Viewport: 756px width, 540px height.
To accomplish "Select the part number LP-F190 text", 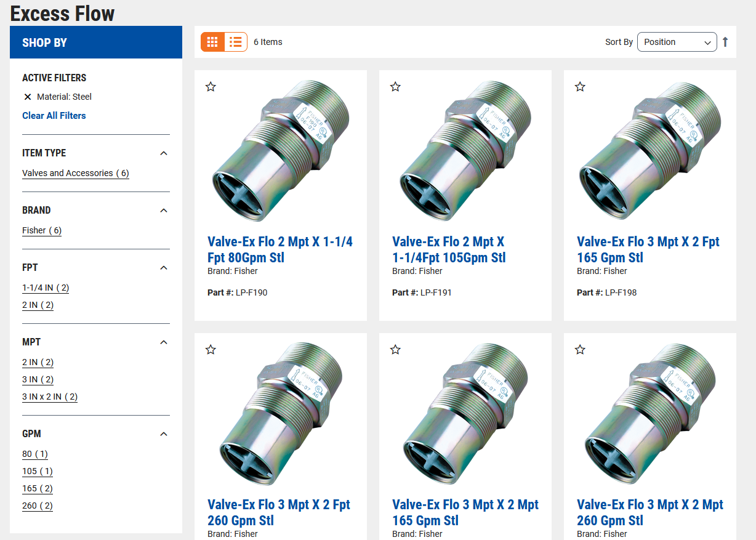I will [251, 292].
